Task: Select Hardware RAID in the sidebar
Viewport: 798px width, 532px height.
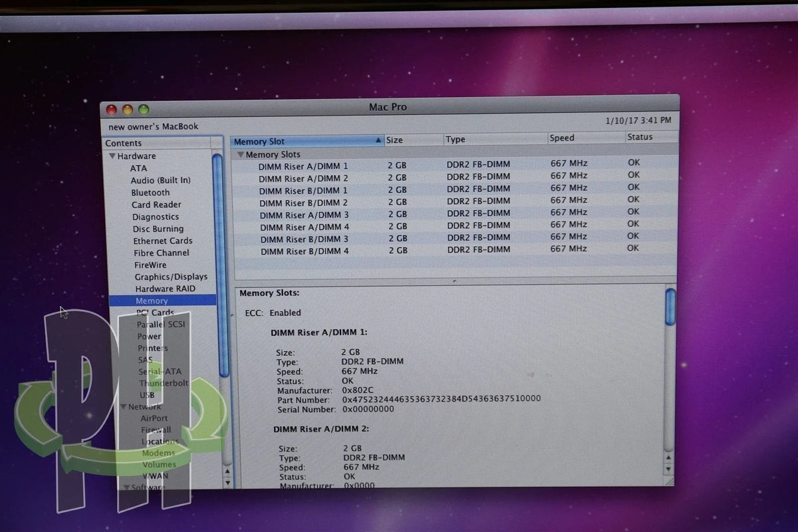Action: (x=166, y=289)
